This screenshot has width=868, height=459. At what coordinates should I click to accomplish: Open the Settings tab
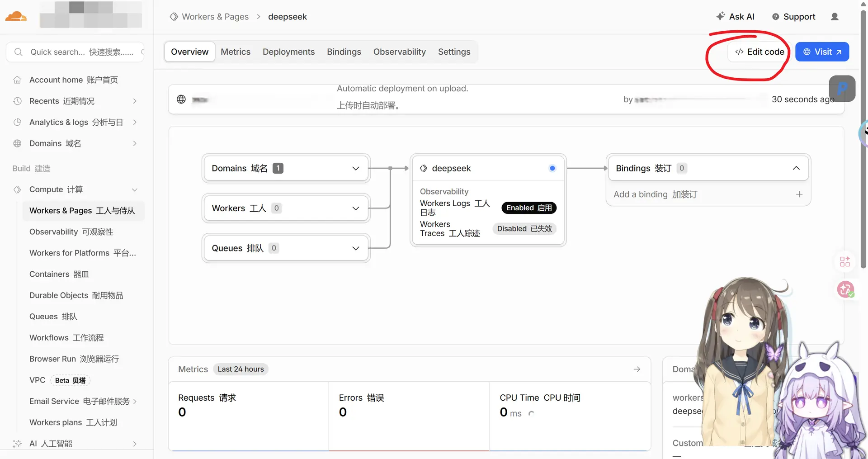pos(454,52)
